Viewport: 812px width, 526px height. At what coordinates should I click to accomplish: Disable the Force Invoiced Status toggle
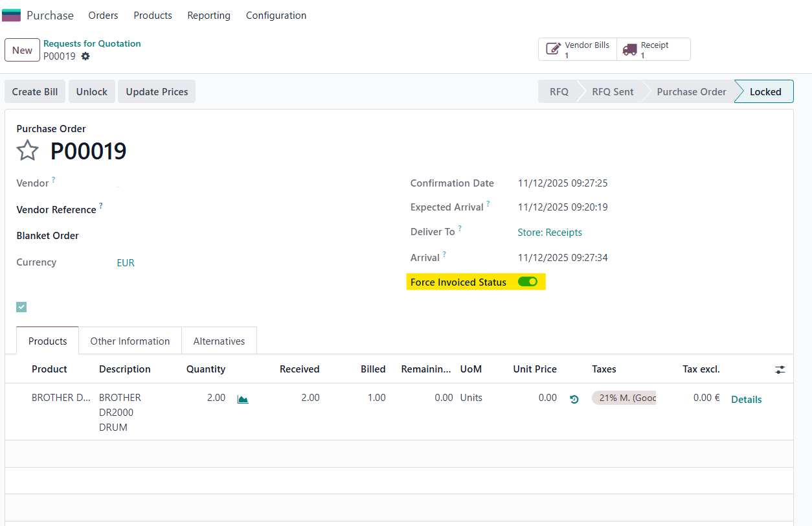(x=527, y=282)
